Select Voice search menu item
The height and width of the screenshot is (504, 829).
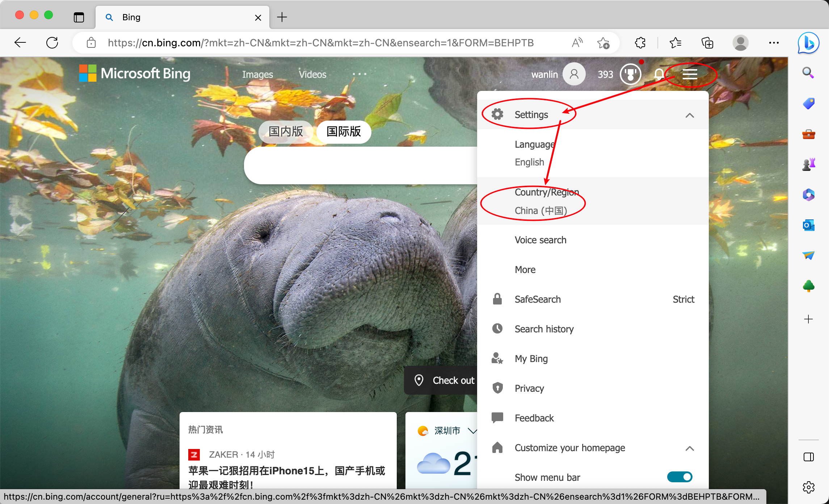click(593, 240)
